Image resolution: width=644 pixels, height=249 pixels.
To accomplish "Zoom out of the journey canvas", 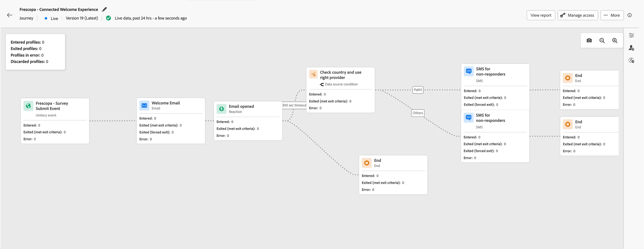I will coord(602,41).
